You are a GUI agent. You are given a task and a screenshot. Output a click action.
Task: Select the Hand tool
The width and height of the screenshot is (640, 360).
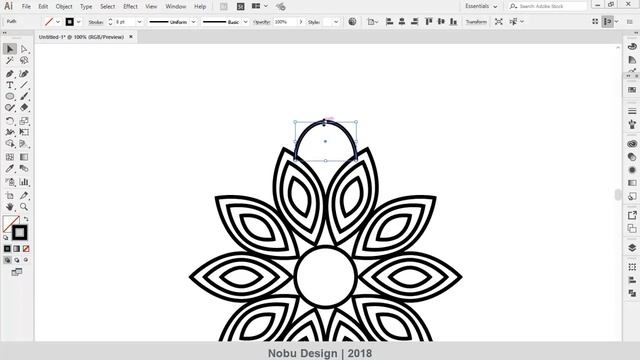(x=10, y=207)
